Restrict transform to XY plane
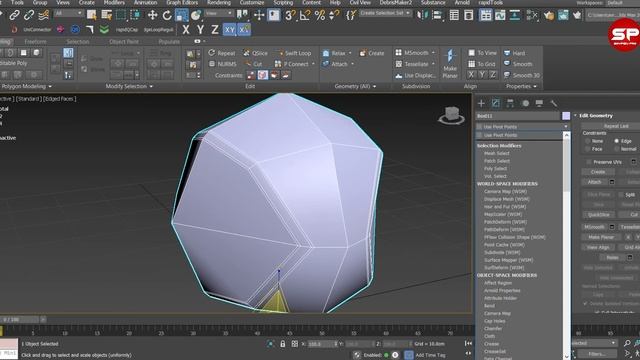Viewport: 640px width, 360px height. tap(229, 30)
